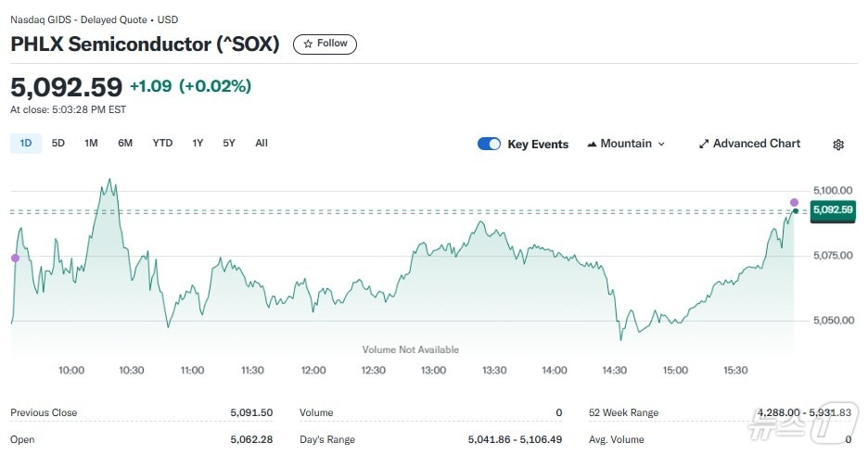Select the 1D time range tab
Viewport: 868px width, 455px height.
click(26, 143)
